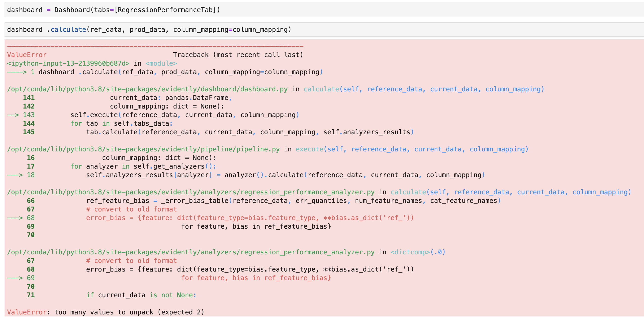Viewport: 644px width, 321px height.
Task: Click 'Traceback (most recent call last)' text
Action: pyautogui.click(x=238, y=55)
